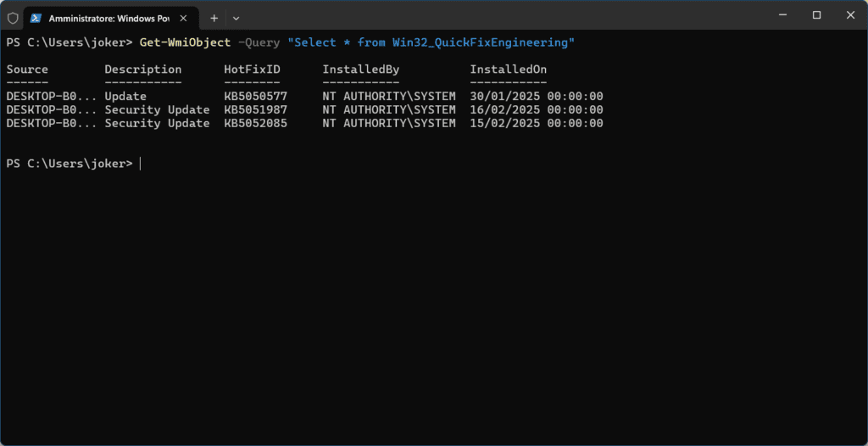
Task: Close the Windows PowerShell tab
Action: 186,17
